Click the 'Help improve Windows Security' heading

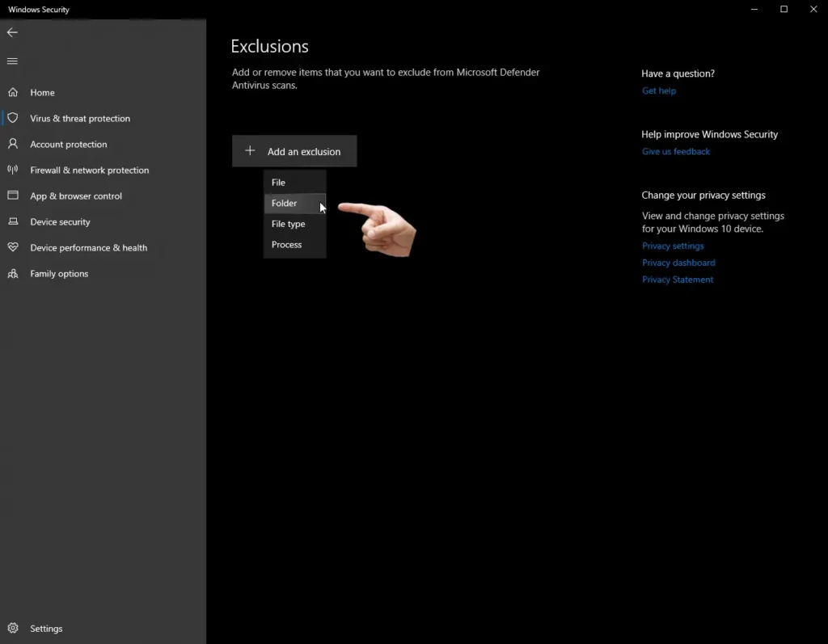pos(709,134)
